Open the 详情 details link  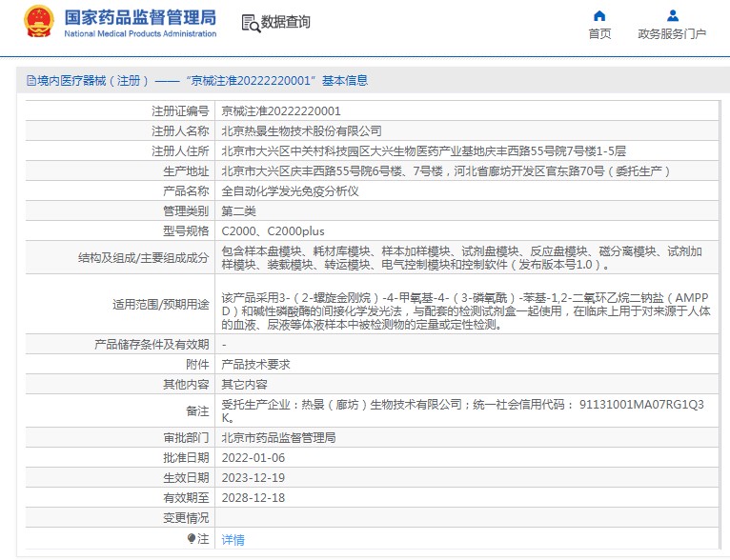[x=233, y=540]
